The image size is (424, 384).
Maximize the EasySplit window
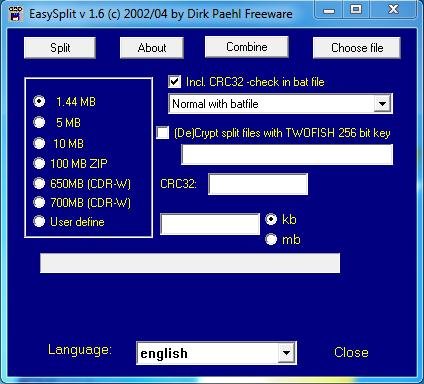point(356,10)
